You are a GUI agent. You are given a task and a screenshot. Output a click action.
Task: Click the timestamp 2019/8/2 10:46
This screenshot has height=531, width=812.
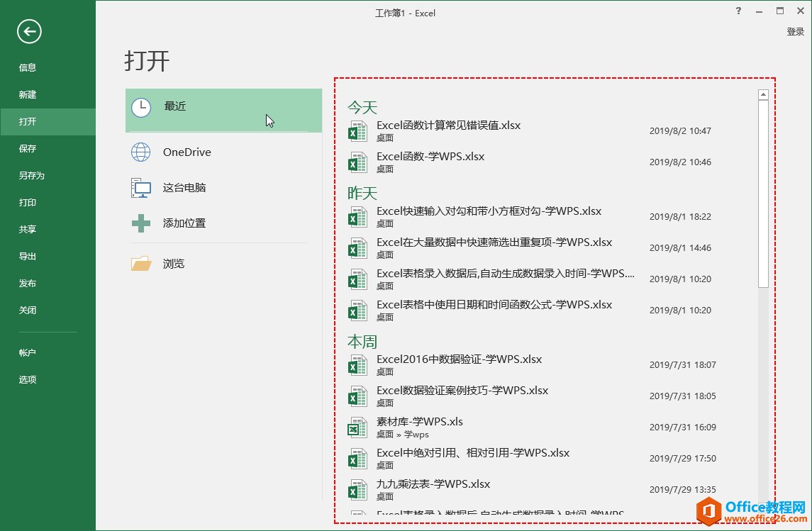point(680,162)
